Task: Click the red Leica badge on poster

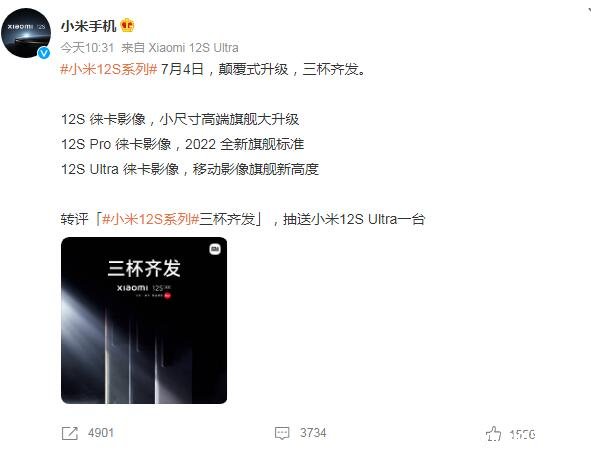Action: click(168, 296)
